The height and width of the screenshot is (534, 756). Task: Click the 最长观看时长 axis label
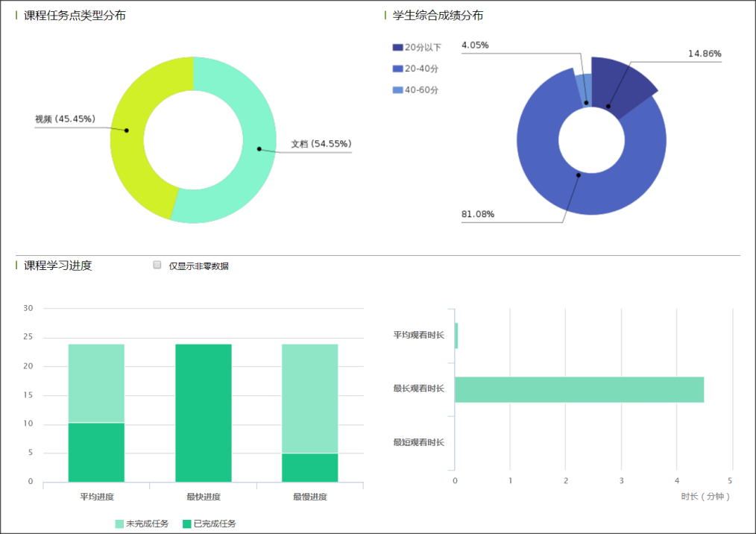pos(418,389)
